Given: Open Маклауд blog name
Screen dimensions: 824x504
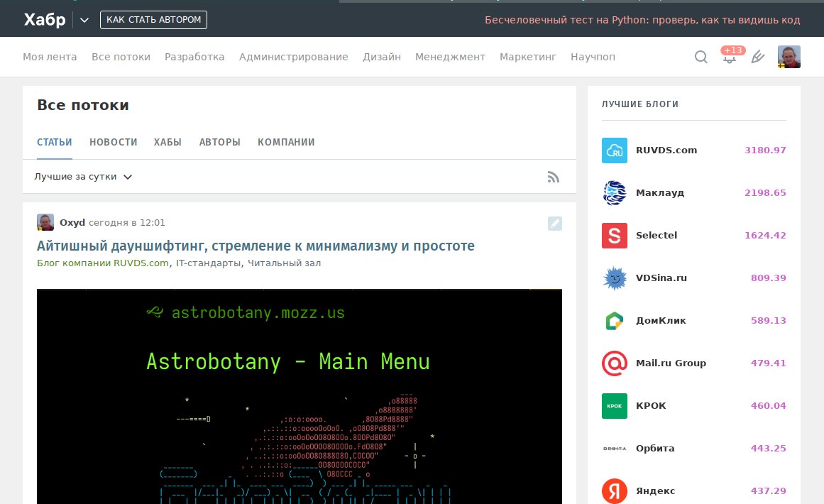Looking at the screenshot, I should pos(660,193).
